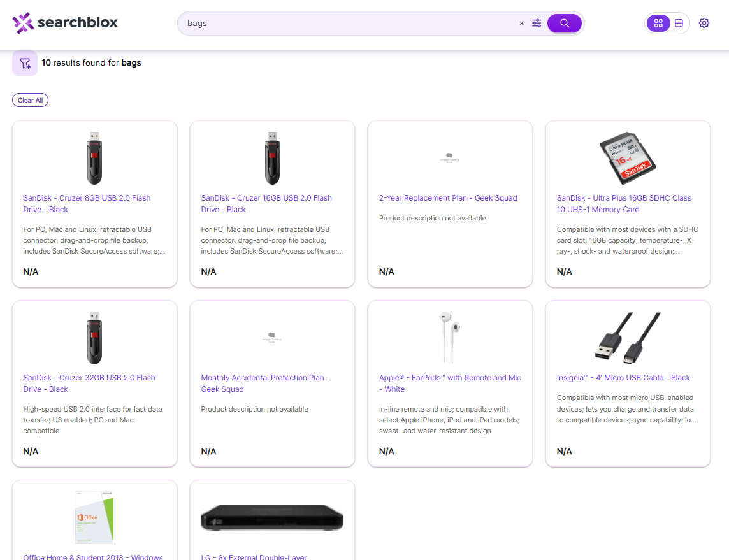Click the Cruzer 8GB flash drive thumbnail
Screen dimensions: 729x560
(x=94, y=158)
